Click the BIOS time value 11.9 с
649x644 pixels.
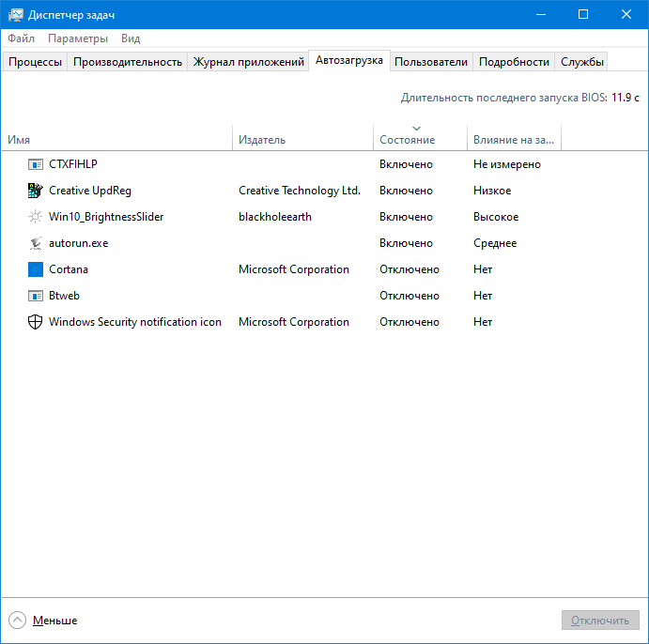(626, 98)
